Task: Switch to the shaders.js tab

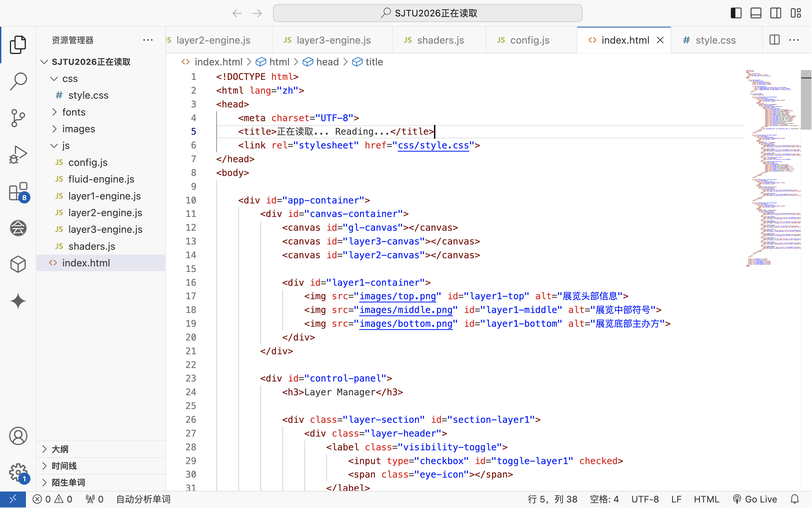Action: click(439, 40)
